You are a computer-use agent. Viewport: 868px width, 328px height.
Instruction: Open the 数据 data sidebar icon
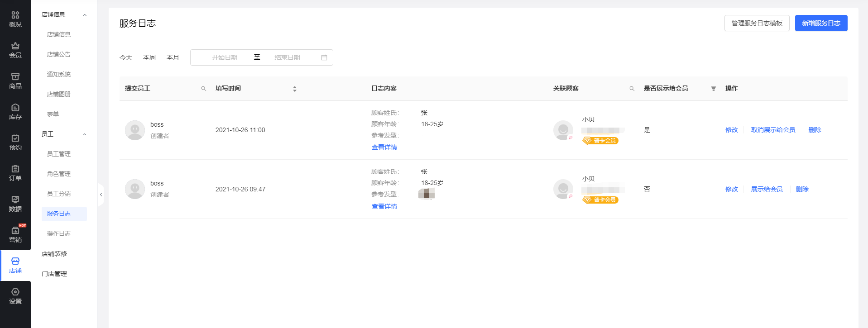(x=15, y=204)
